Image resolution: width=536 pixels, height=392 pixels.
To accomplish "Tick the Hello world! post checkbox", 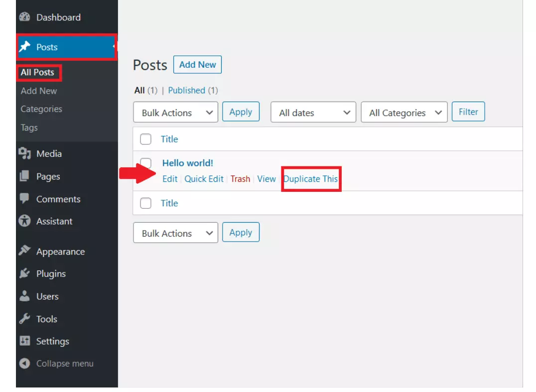I will (146, 163).
